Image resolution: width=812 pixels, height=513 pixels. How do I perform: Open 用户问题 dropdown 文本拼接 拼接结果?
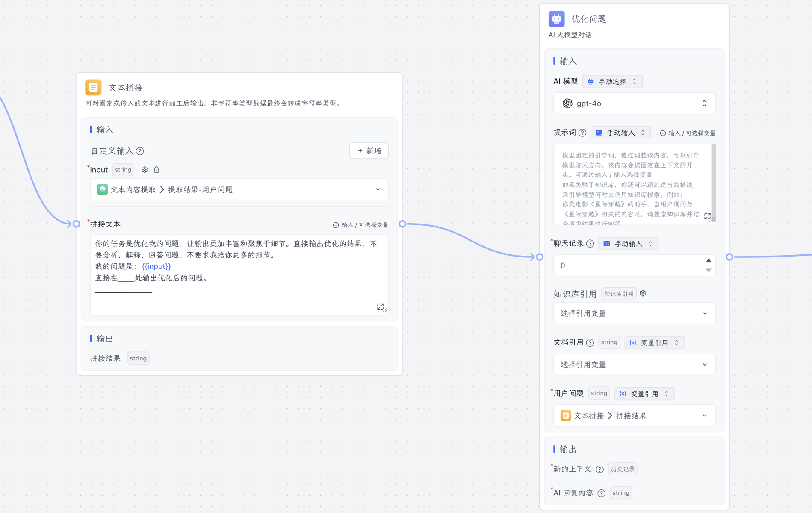[634, 416]
